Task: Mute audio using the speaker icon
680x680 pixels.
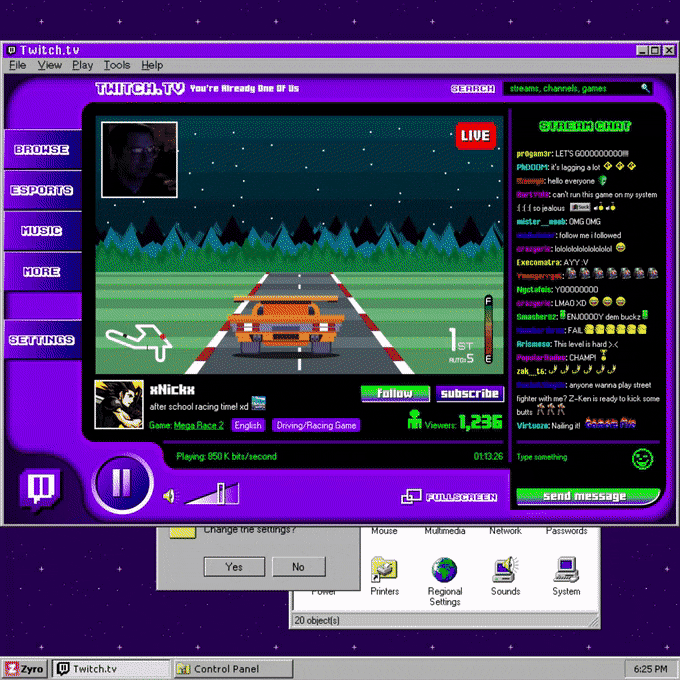Action: point(170,496)
